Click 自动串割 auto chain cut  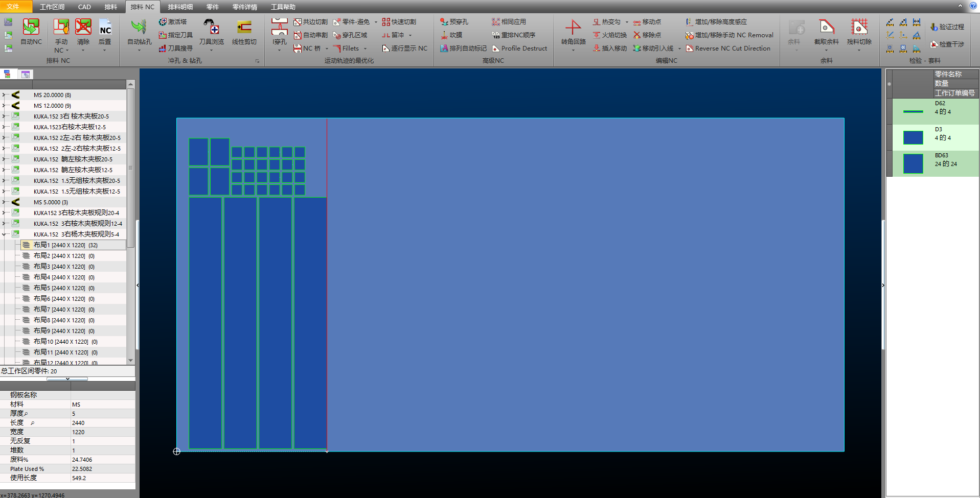coord(311,35)
